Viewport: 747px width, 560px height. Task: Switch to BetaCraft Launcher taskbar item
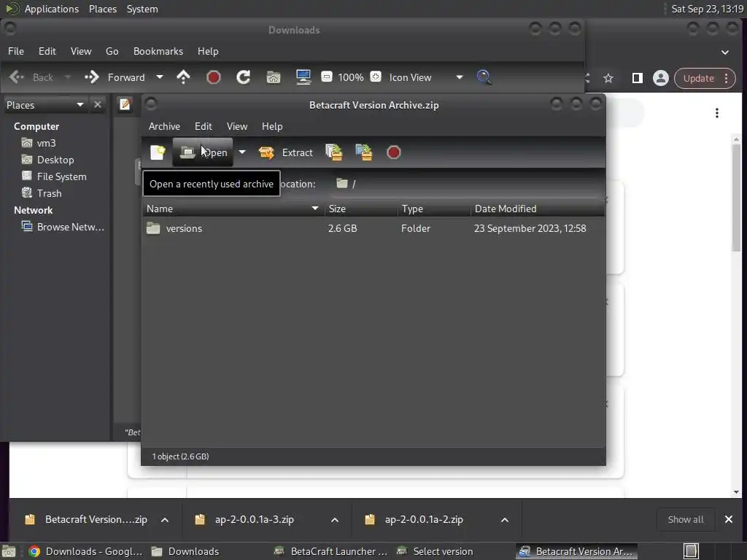[x=331, y=551]
